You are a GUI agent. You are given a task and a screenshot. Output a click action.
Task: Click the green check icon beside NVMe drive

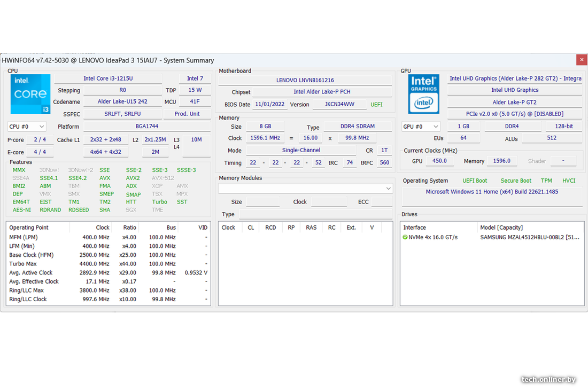click(x=405, y=237)
